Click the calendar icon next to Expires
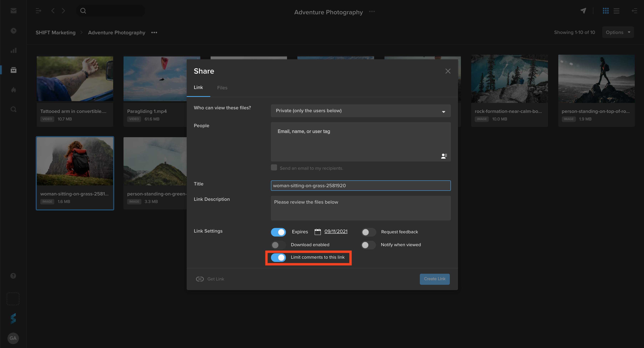The width and height of the screenshot is (644, 348). pos(318,232)
